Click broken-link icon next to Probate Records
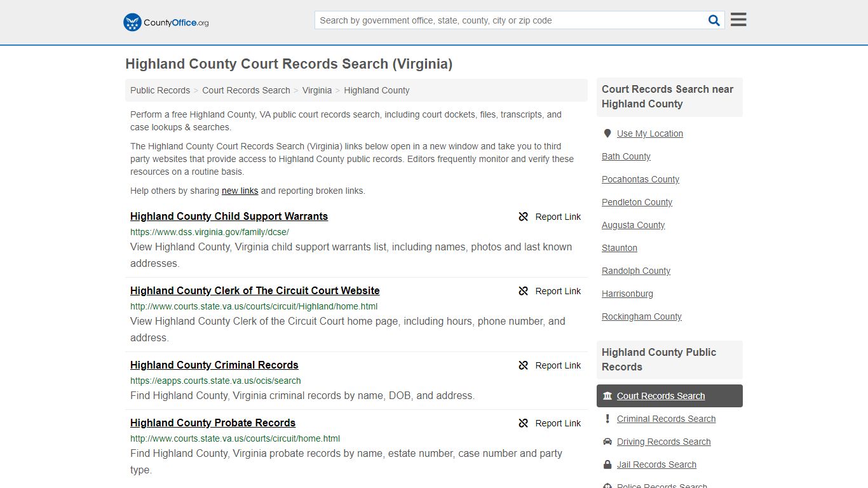 tap(523, 423)
